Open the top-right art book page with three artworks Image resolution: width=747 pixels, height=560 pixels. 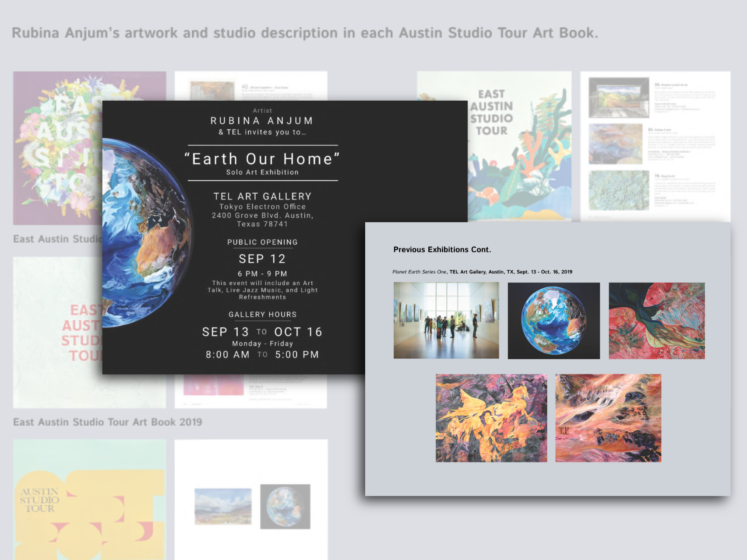point(655,146)
